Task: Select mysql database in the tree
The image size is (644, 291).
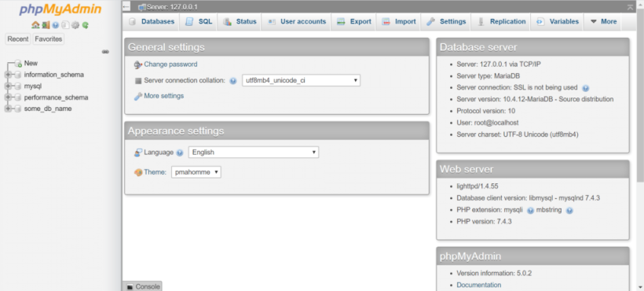Action: click(x=33, y=87)
